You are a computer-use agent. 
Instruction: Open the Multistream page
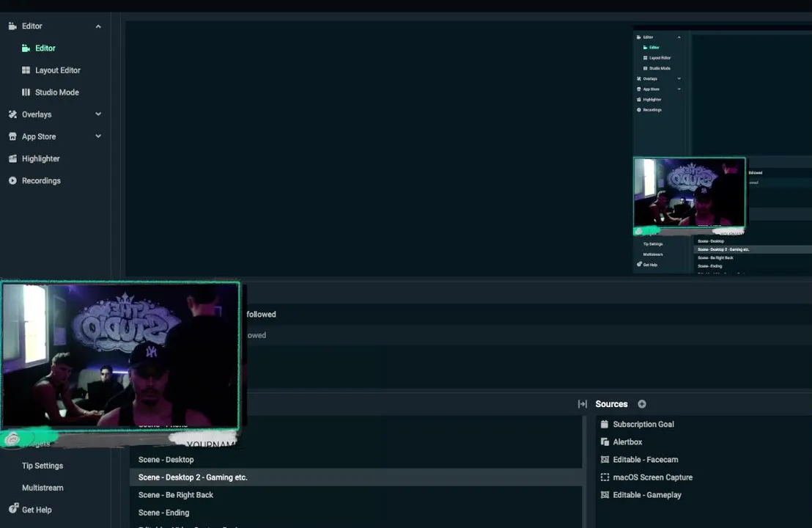43,488
